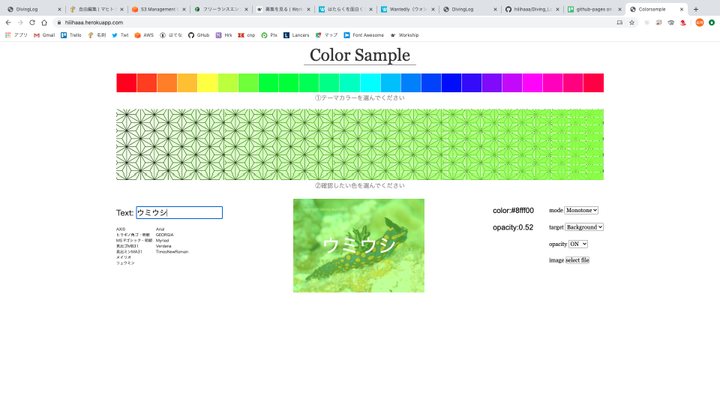Open the cnp bookmark
Viewport: 720px width, 405px height.
point(247,35)
